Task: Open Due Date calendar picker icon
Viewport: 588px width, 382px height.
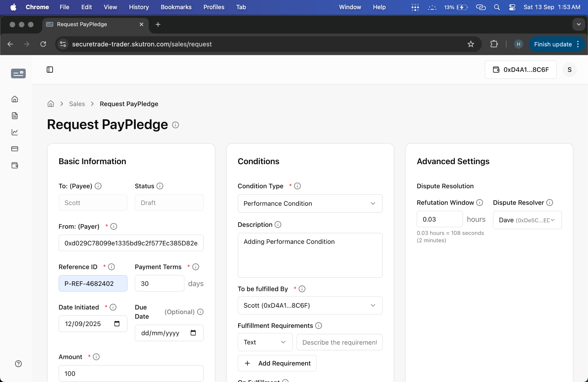Action: [193, 333]
